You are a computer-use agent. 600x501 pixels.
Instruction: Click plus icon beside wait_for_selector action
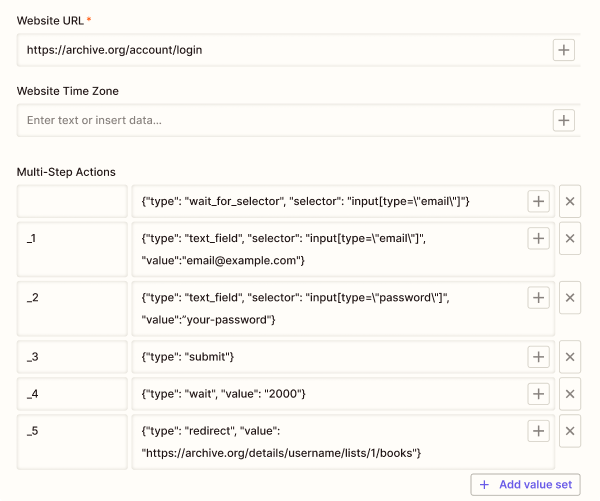[538, 201]
